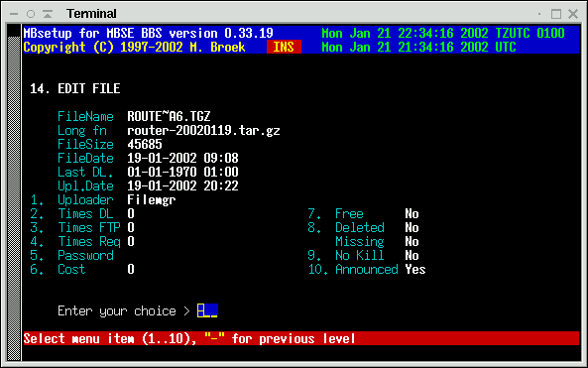Click the 21:34:16 UTC time display
Image resolution: width=588 pixels, height=368 pixels.
[x=418, y=47]
